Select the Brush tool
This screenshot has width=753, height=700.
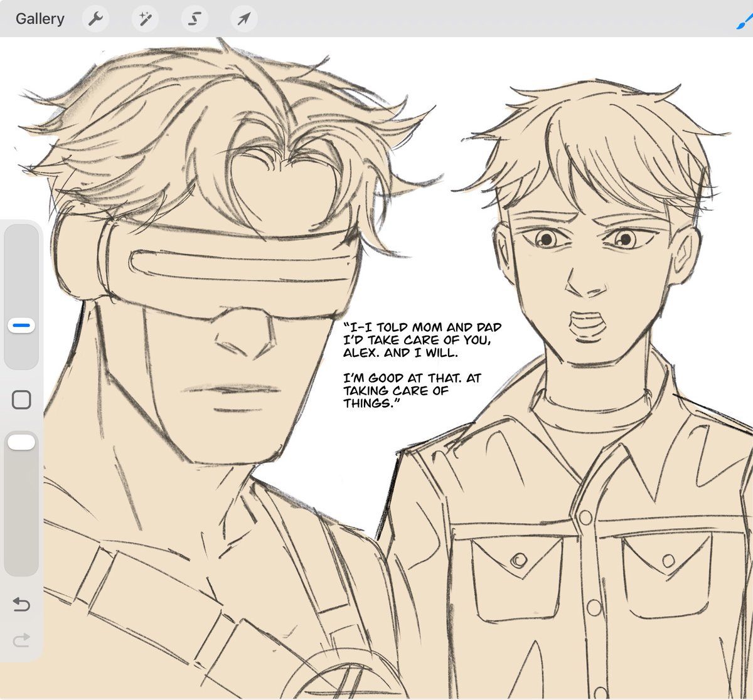[745, 20]
